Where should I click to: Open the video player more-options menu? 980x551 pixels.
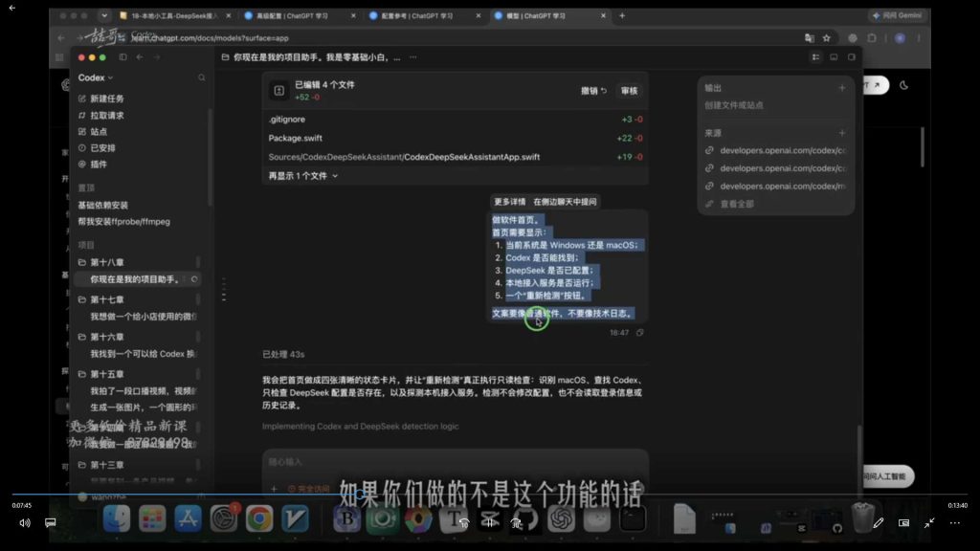coord(955,523)
